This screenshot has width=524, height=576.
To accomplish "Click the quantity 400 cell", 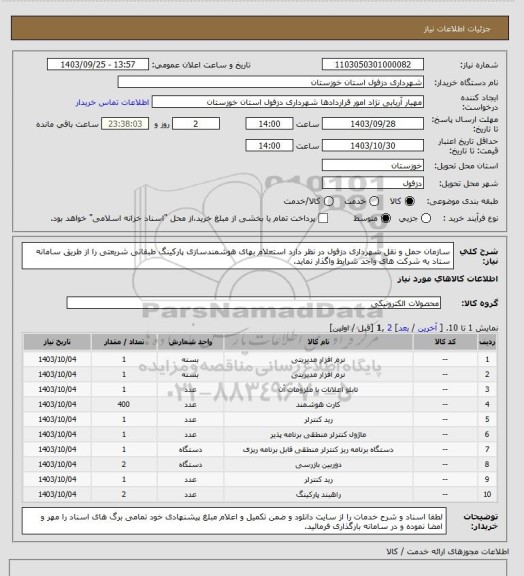I will coord(124,404).
